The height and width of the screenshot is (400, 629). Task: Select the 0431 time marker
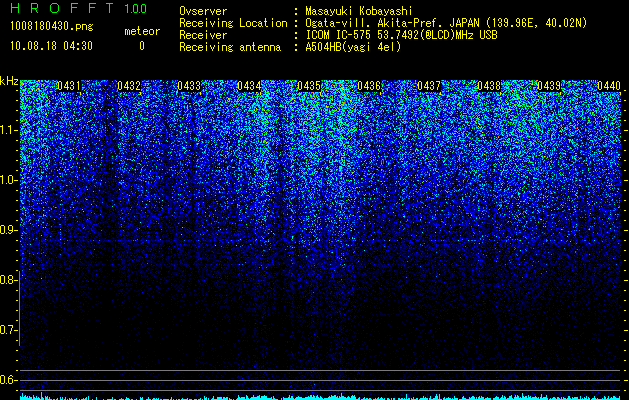[69, 86]
